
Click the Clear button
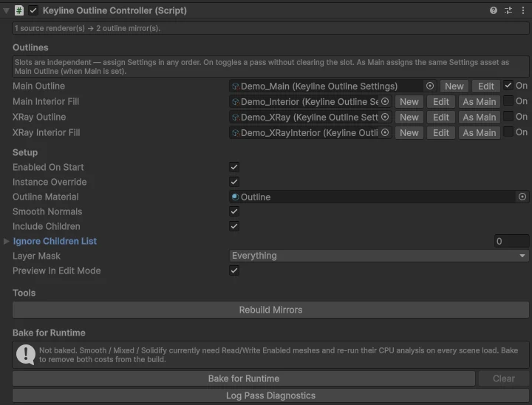tap(504, 378)
